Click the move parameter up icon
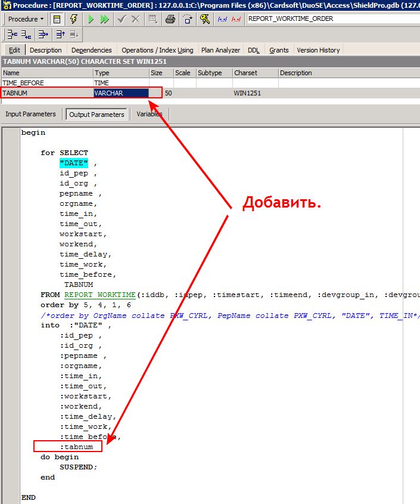The width and height of the screenshot is (420, 504). pyautogui.click(x=60, y=34)
